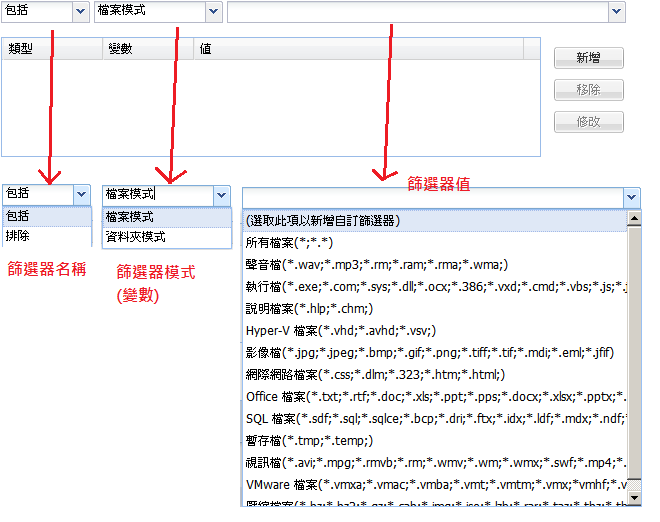Screen dimensions: 660x522
Task: Select 所有檔案(*;*.*) filter option
Action: (434, 243)
